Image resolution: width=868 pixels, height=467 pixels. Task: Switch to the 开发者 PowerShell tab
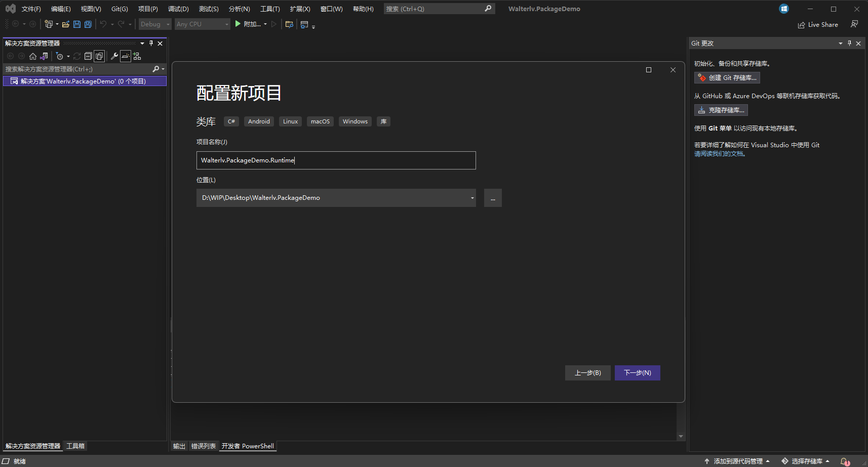click(x=248, y=446)
